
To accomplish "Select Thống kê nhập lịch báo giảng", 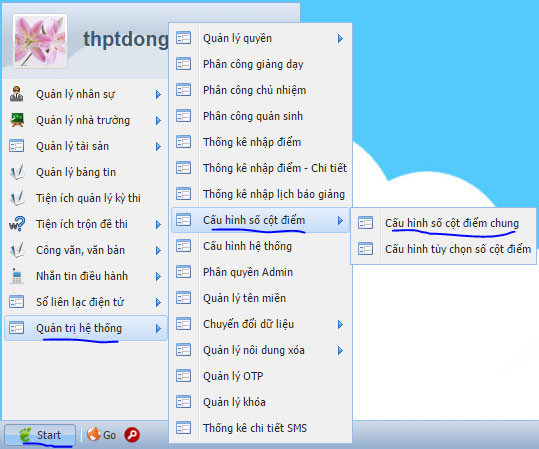I will (260, 194).
